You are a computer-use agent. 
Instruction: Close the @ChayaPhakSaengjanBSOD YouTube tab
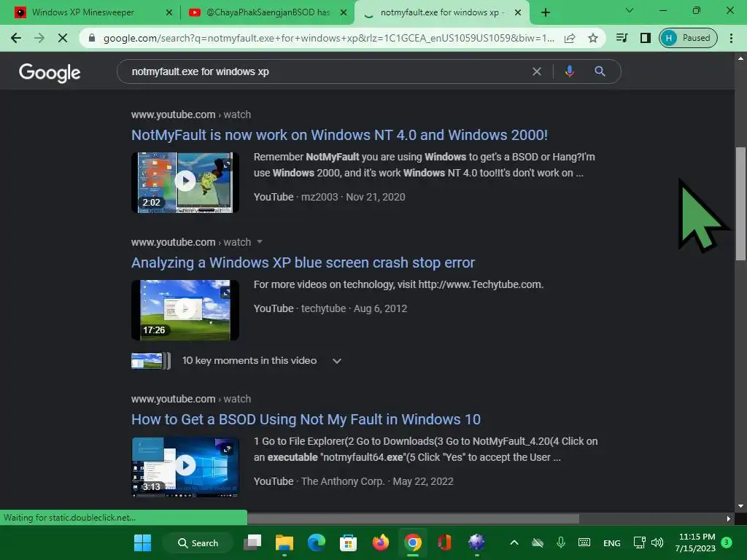(x=343, y=12)
